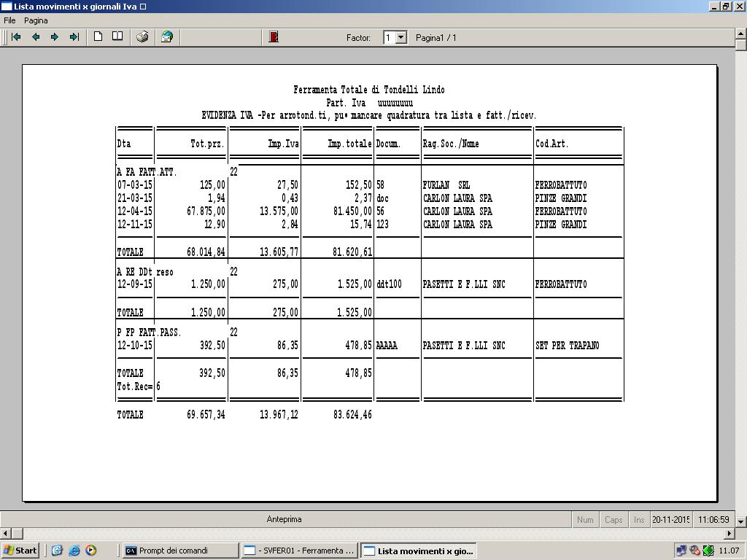
Task: Click the PINZE GRANDI code in doc row
Action: pyautogui.click(x=561, y=198)
